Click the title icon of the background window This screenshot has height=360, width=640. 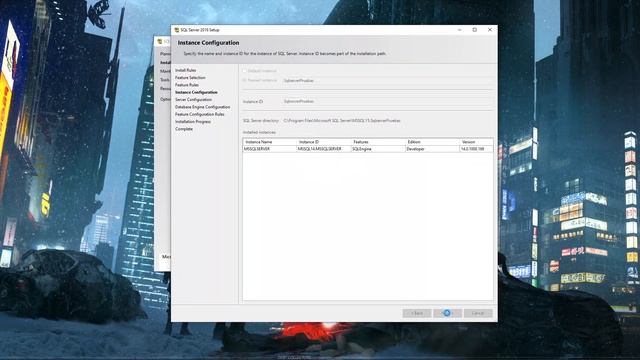coord(160,42)
